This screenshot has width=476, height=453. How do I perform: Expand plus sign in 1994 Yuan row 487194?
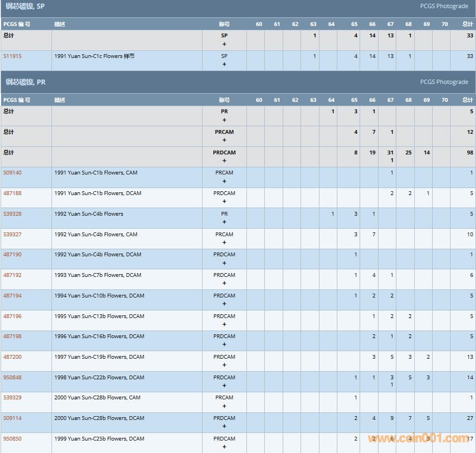coord(224,304)
